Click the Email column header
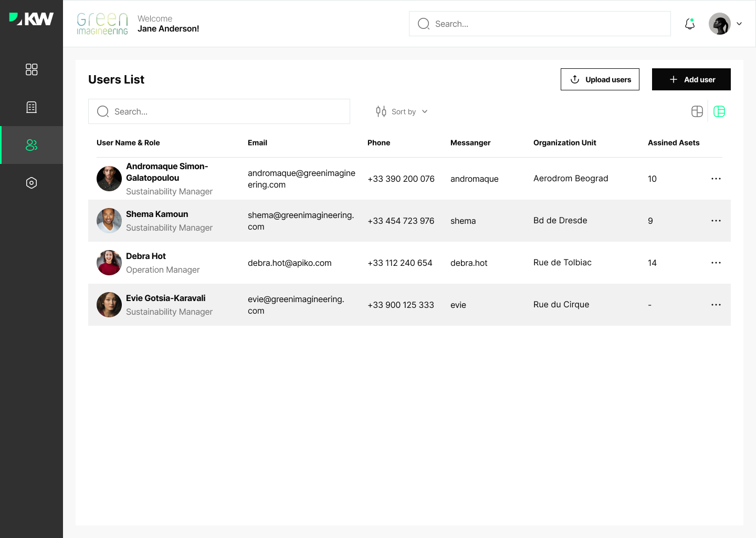Screen dimensions: 756x538 (x=257, y=142)
